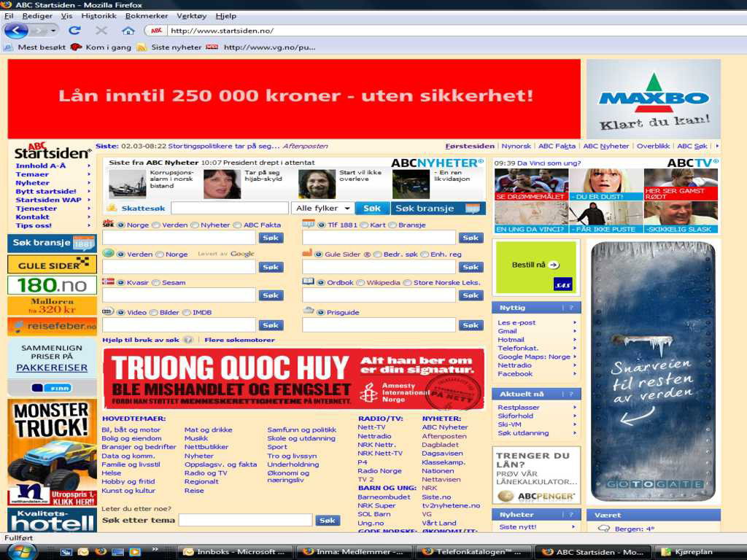Select the Verden radio in ABC søk row

[x=156, y=225]
